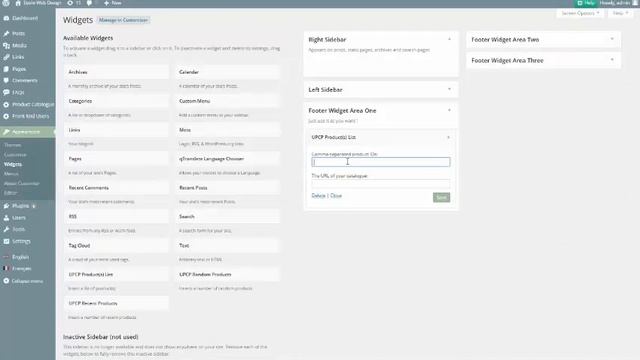The height and width of the screenshot is (360, 640).
Task: Click the Front End Users icon
Action: click(6, 116)
